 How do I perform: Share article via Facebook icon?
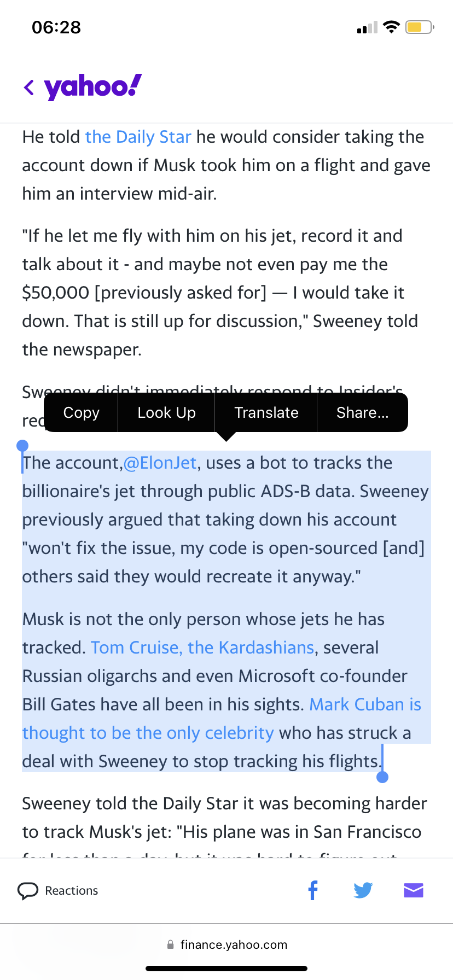tap(313, 890)
